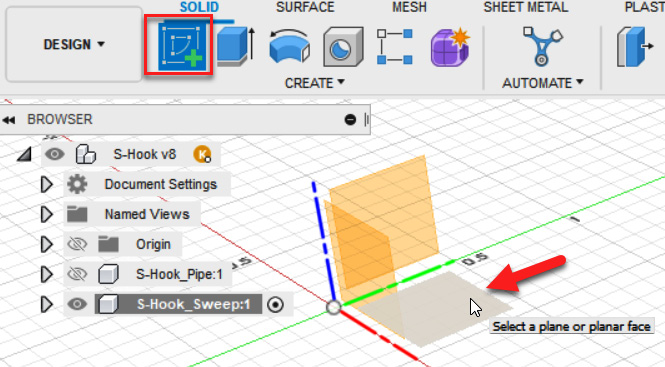This screenshot has height=367, width=665.
Task: Select the Extrude tool icon
Action: click(236, 46)
